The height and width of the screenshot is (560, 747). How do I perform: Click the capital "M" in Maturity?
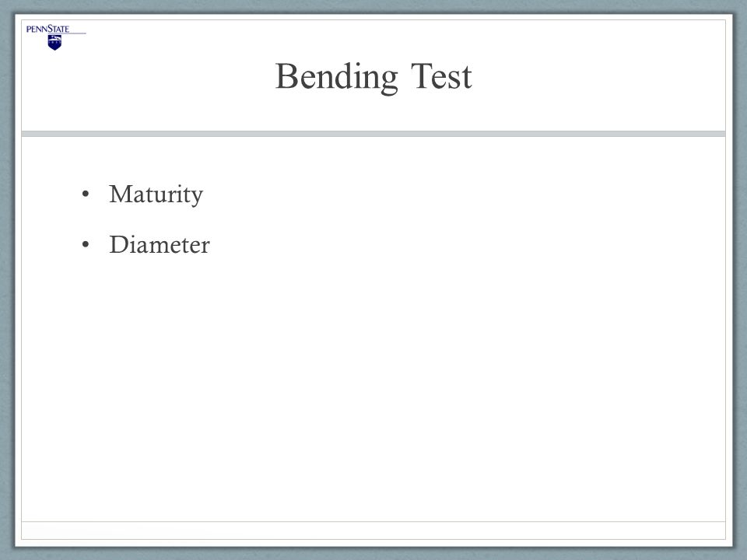pyautogui.click(x=120, y=194)
